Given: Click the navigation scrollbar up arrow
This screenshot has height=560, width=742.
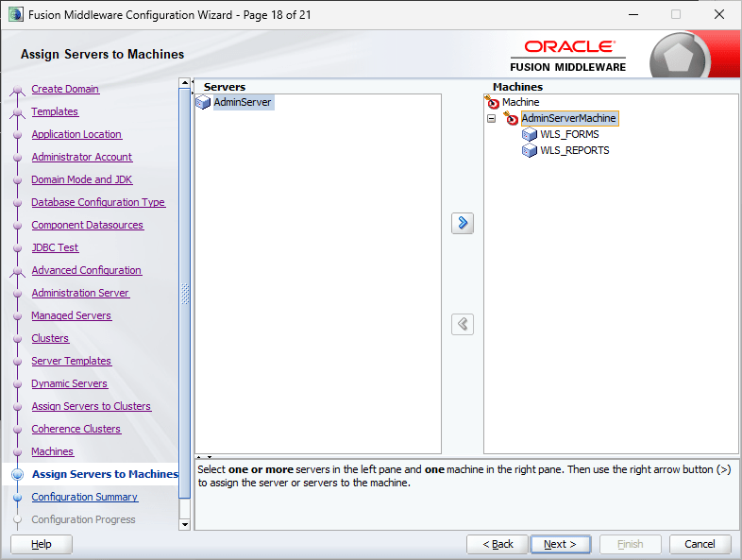Looking at the screenshot, I should (184, 83).
